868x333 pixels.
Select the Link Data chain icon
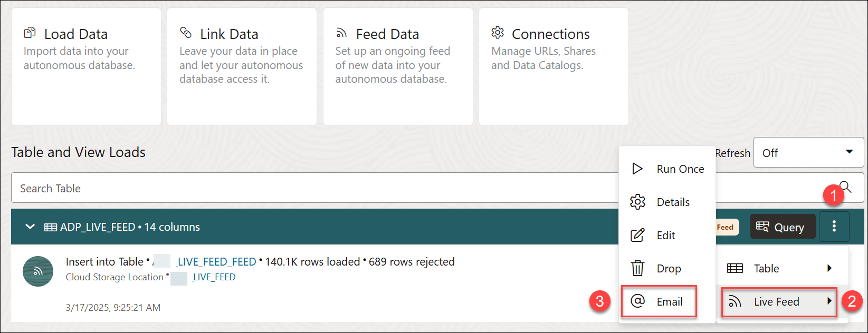coord(186,33)
